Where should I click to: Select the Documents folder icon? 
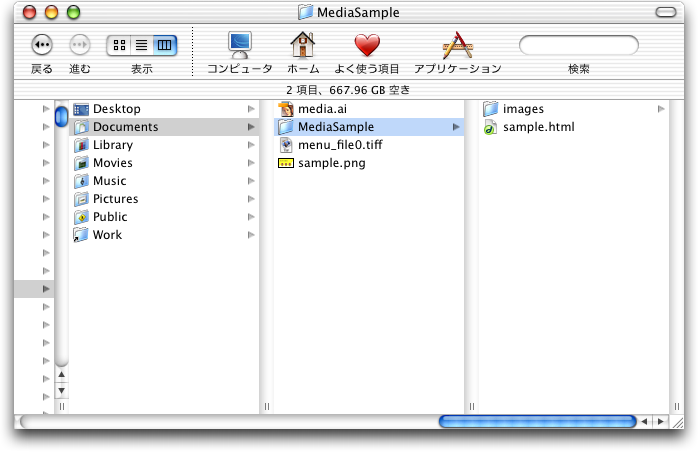pyautogui.click(x=81, y=127)
